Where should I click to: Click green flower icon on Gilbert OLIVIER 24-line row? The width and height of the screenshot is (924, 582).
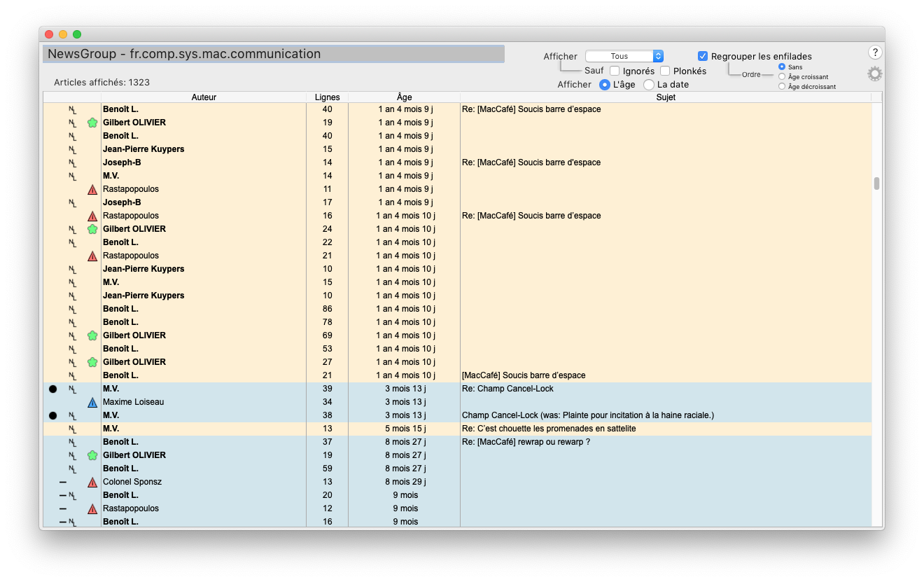pyautogui.click(x=92, y=229)
